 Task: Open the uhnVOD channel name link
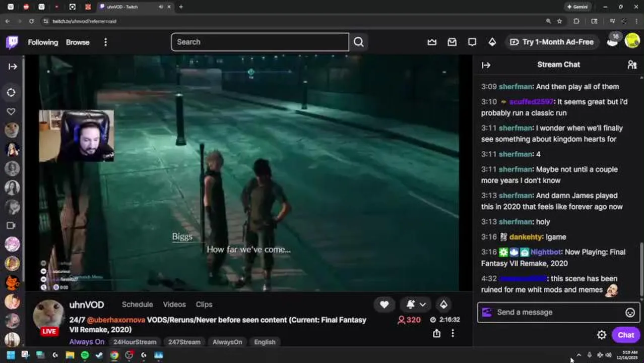pyautogui.click(x=87, y=305)
